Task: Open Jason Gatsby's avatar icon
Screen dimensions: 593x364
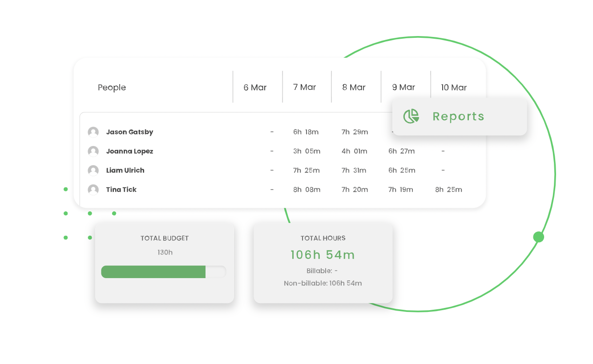Action: 93,132
